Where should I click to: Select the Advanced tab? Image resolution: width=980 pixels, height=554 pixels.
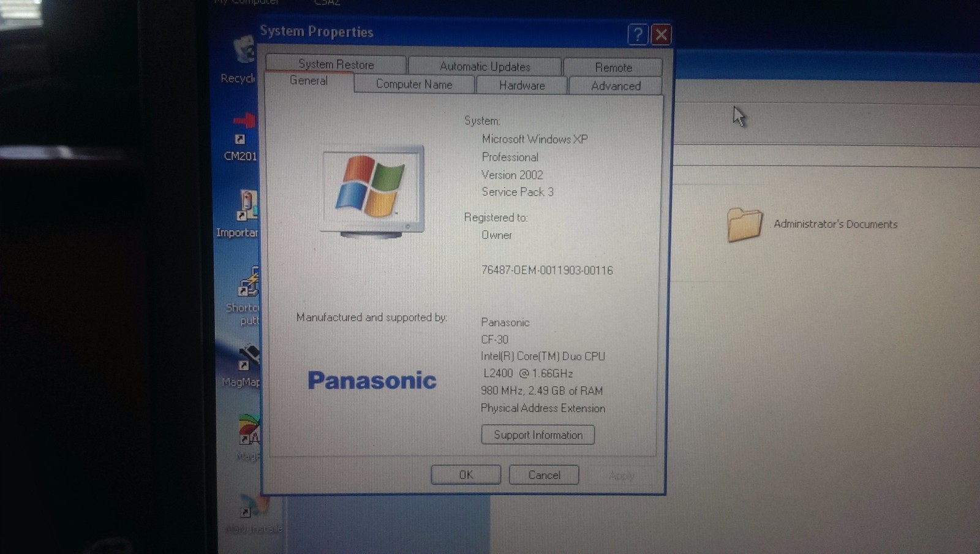[x=615, y=86]
